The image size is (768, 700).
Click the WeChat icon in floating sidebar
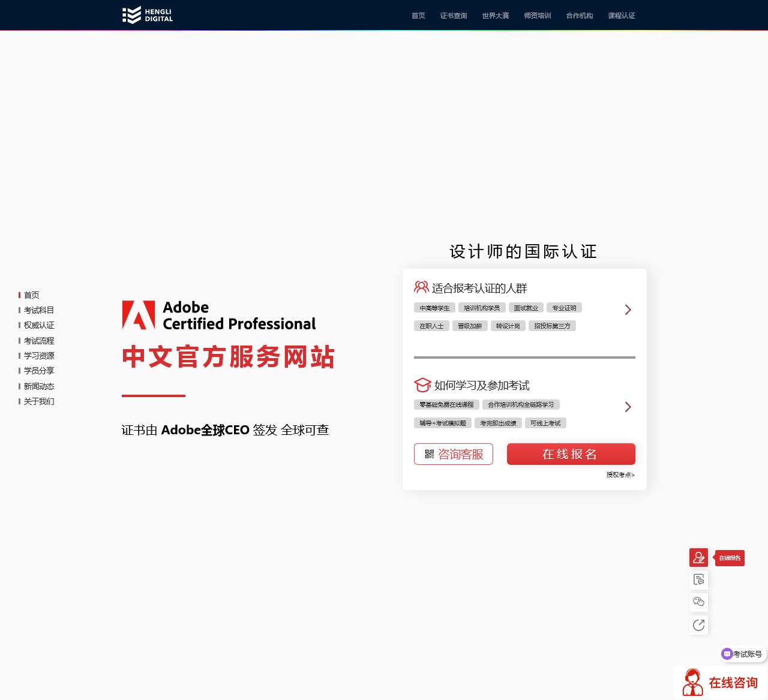coord(698,602)
